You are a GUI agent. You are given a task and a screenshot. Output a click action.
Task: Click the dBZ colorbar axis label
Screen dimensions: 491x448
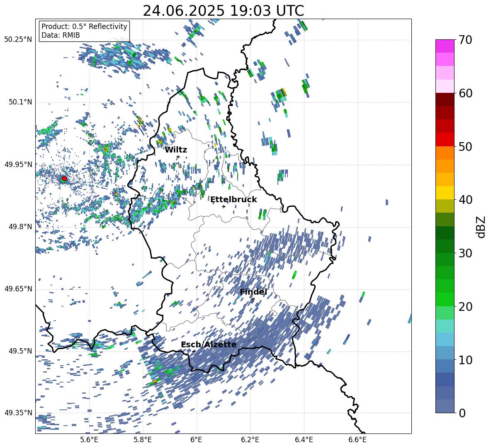[481, 227]
